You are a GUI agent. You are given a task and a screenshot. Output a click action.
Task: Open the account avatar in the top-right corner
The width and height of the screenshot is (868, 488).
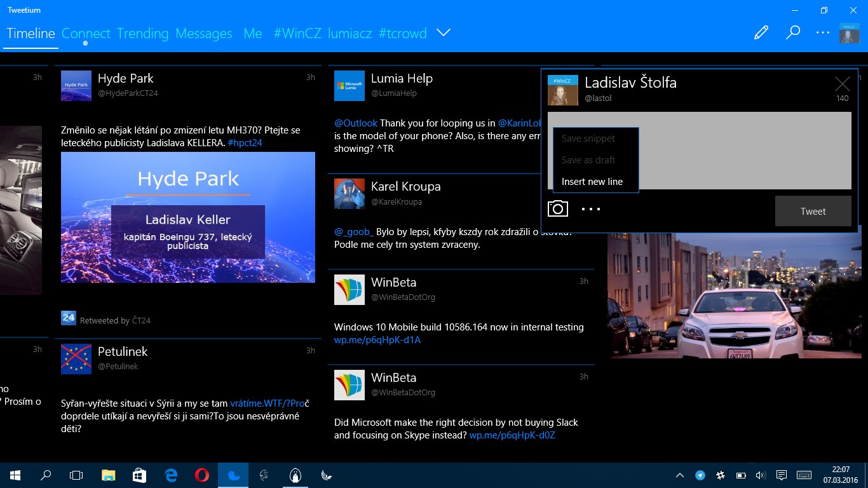point(850,33)
